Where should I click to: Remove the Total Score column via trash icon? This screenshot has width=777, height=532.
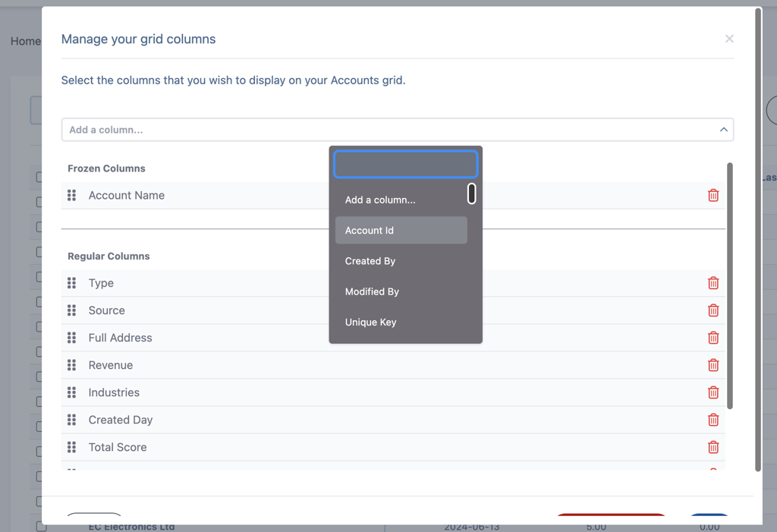[713, 447]
